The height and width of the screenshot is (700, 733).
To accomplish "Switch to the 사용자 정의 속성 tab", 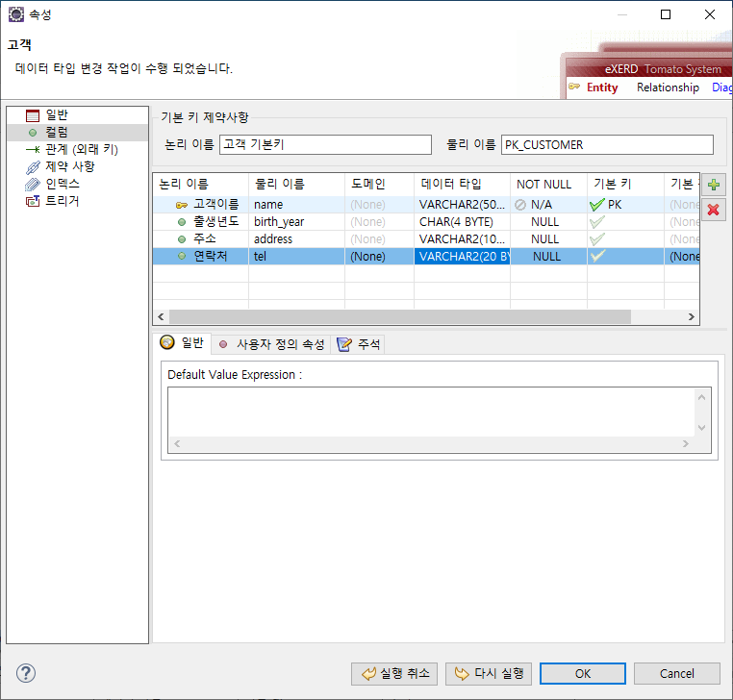I will 271,344.
